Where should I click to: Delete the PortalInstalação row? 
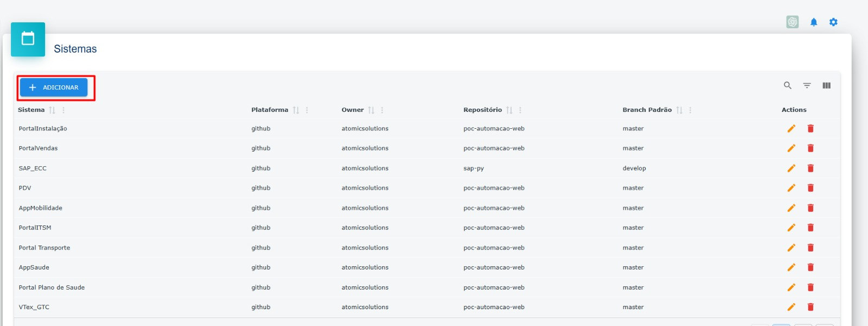[x=810, y=129]
